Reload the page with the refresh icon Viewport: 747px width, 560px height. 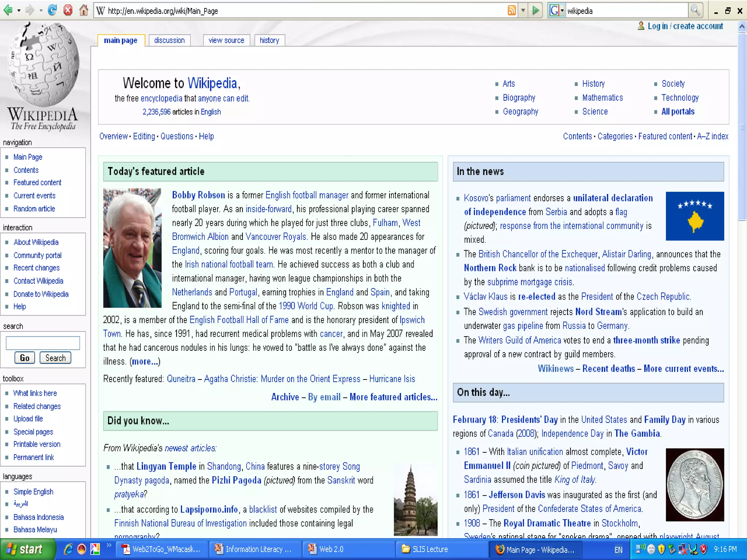point(52,10)
